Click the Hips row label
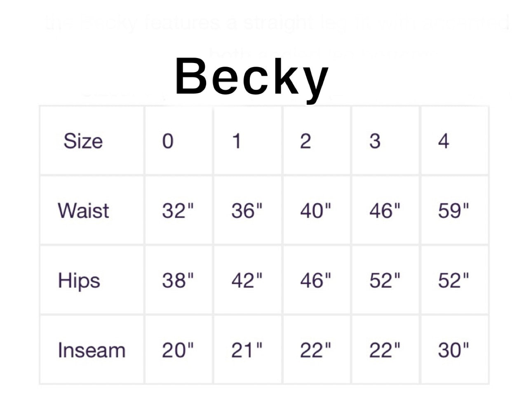This screenshot has height=420, width=512. click(79, 281)
